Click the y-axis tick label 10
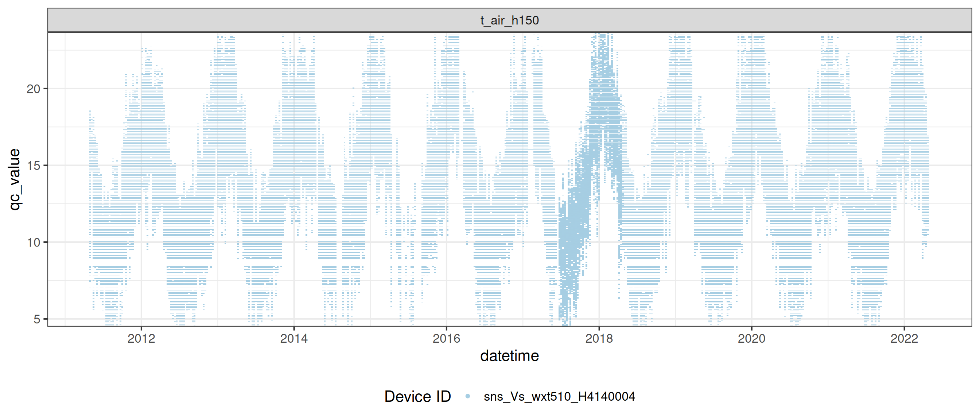Viewport: 980px width, 420px height. 34,242
